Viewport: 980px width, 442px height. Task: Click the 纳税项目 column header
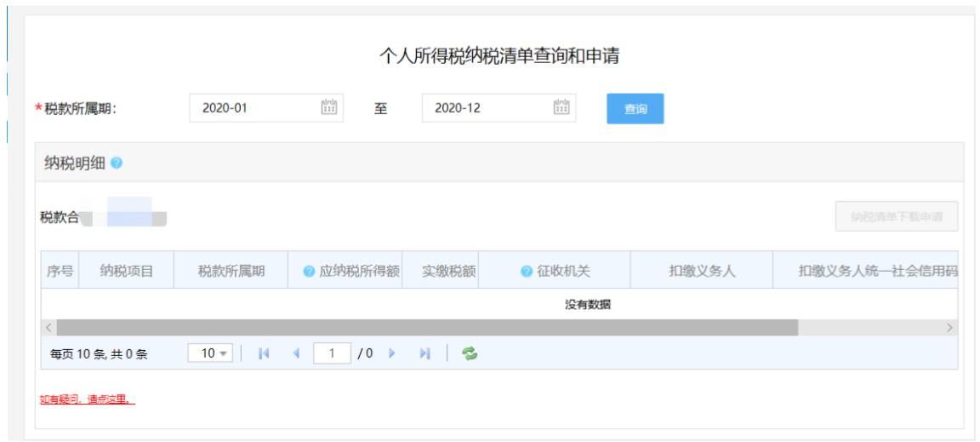point(126,272)
